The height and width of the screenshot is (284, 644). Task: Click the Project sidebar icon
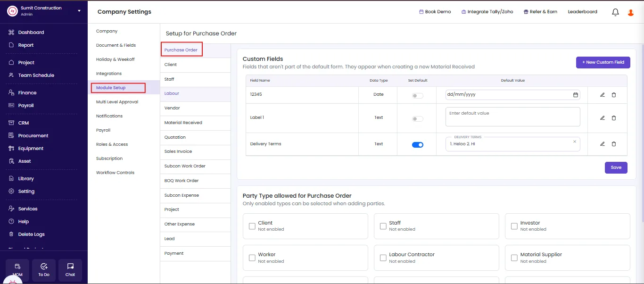tap(11, 62)
